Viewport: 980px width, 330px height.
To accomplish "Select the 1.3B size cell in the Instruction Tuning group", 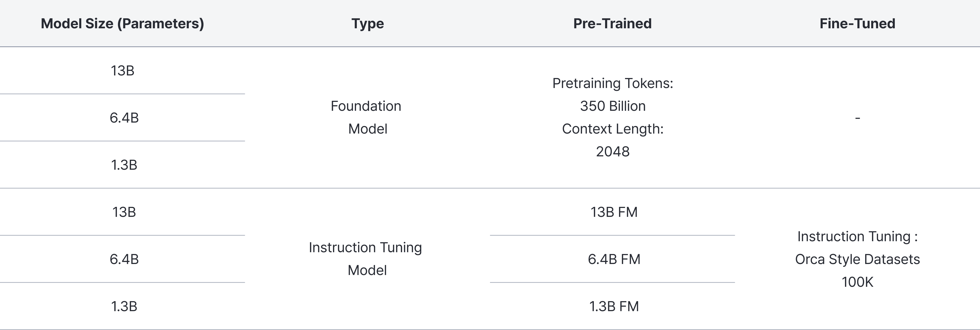I will click(124, 306).
